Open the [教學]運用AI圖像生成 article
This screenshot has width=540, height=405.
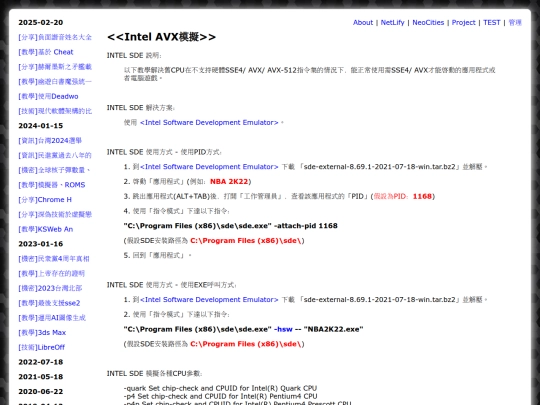52,318
